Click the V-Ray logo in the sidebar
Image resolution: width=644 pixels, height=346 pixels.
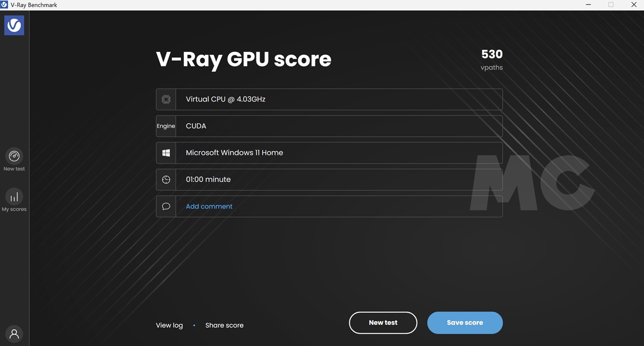[x=14, y=25]
